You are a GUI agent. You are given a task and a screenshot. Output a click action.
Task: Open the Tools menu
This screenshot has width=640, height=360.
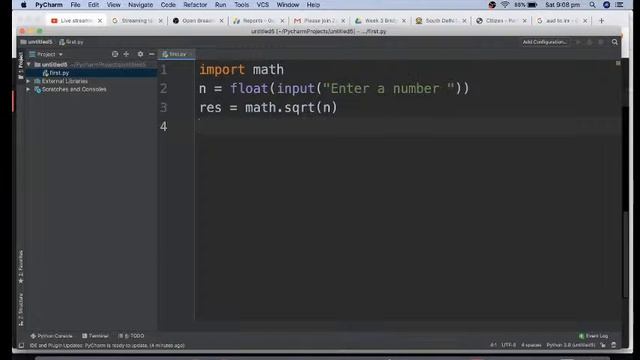[241, 5]
